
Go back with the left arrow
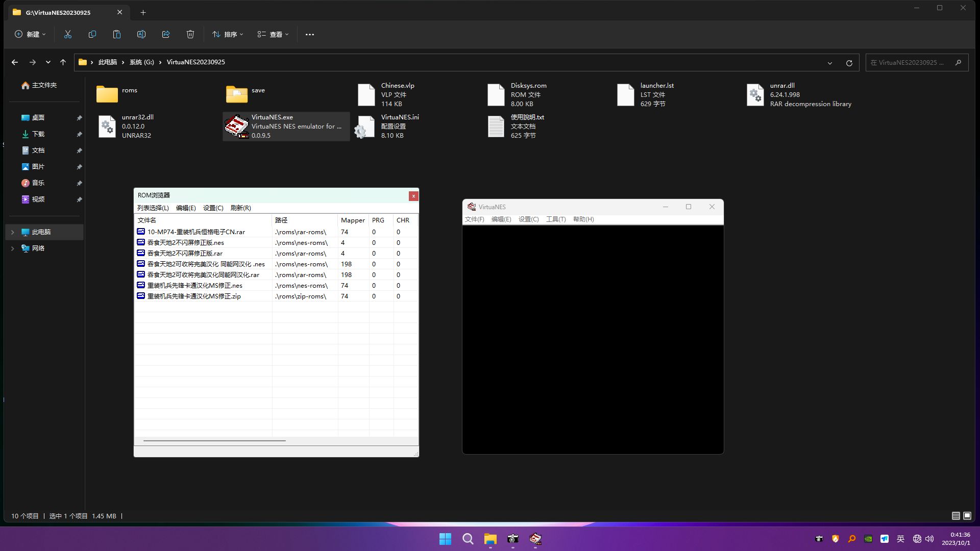coord(15,62)
